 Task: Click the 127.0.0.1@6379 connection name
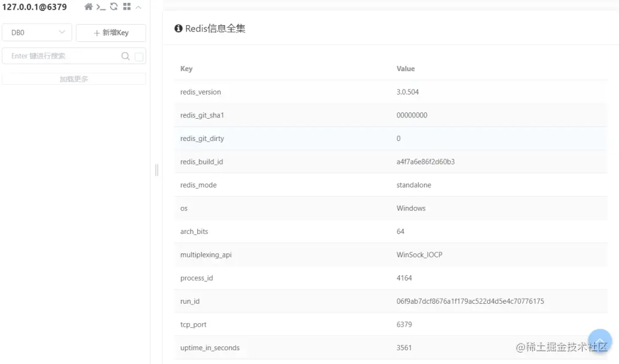click(34, 7)
